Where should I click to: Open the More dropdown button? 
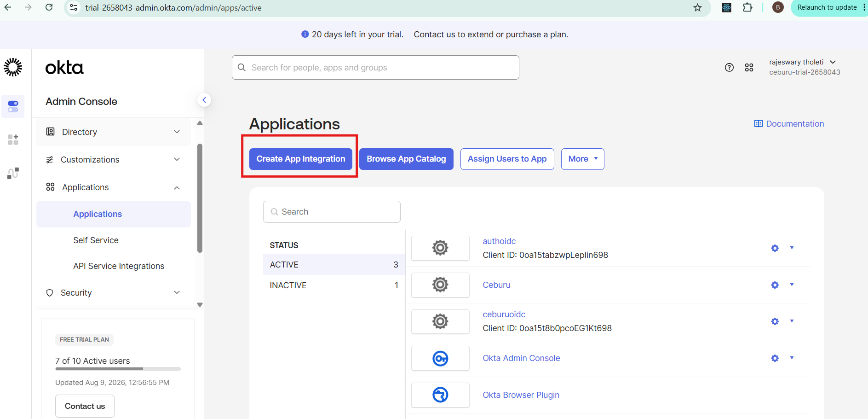582,159
